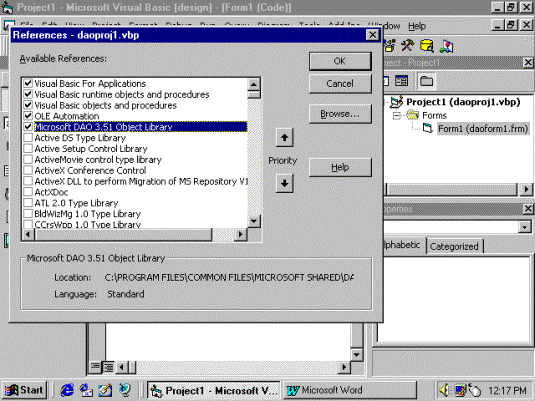Open the Toolbox hammer-and-wrench icon
Screen dimensions: 535x401
pos(407,45)
